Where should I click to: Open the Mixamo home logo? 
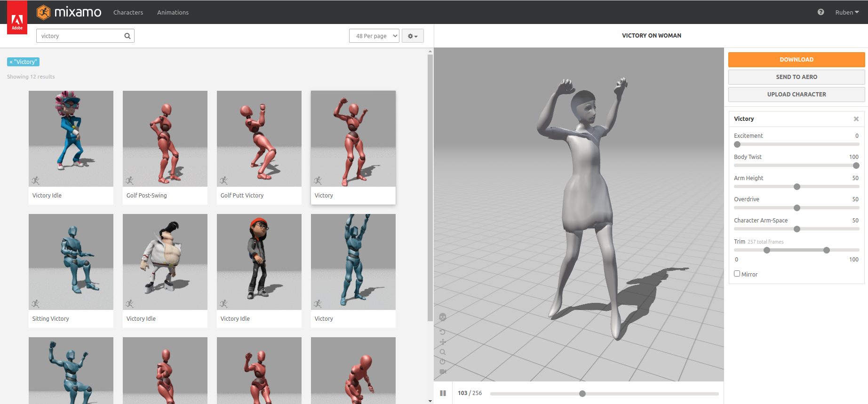click(69, 12)
